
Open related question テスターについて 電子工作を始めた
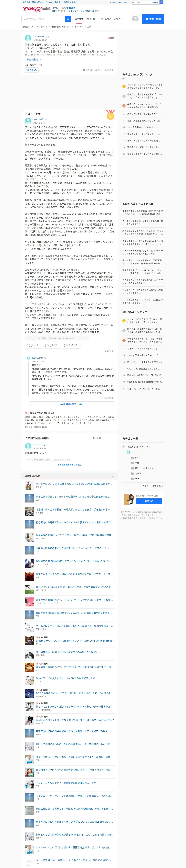coord(74,483)
